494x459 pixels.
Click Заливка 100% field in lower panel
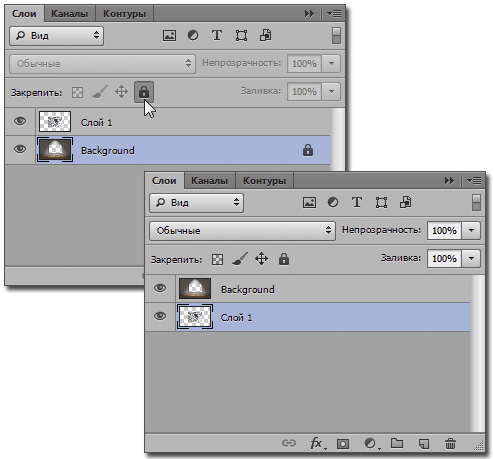[444, 258]
